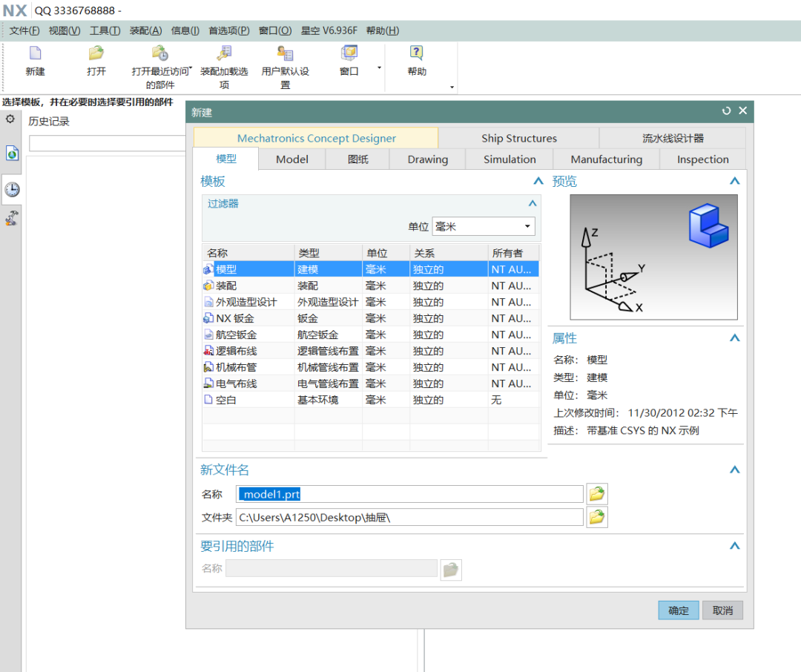Reset the 新建 dialog with refresh icon
Screen dimensions: 801x672
(726, 111)
